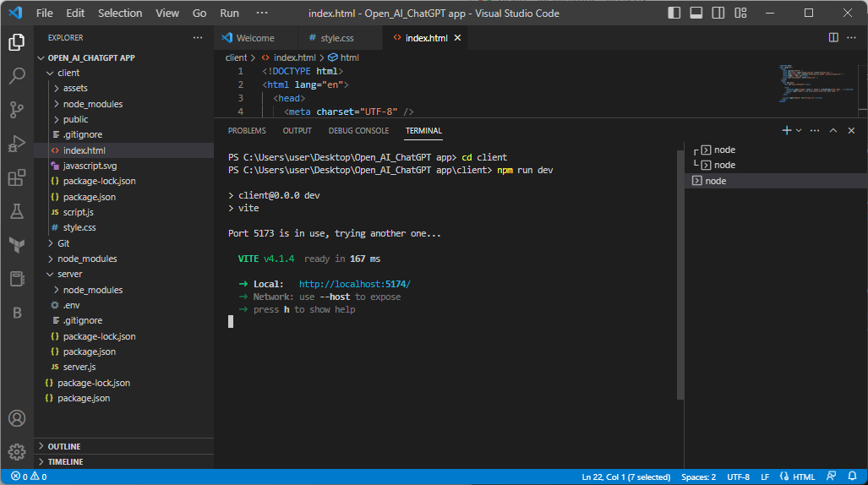Open the Go menu
Viewport: 868px width, 485px height.
coord(199,13)
